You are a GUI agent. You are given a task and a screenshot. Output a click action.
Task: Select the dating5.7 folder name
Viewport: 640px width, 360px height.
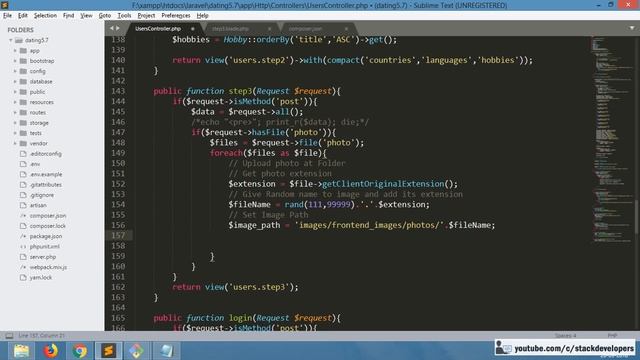(x=36, y=40)
